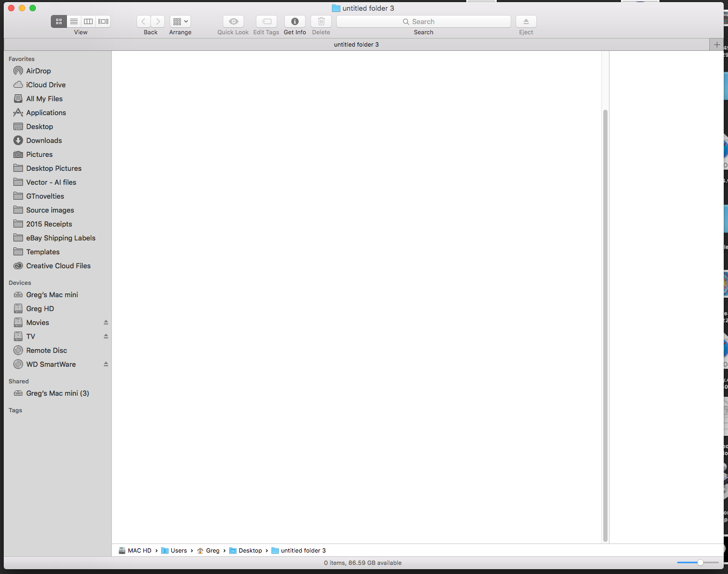
Task: Switch to column view
Action: pos(88,21)
